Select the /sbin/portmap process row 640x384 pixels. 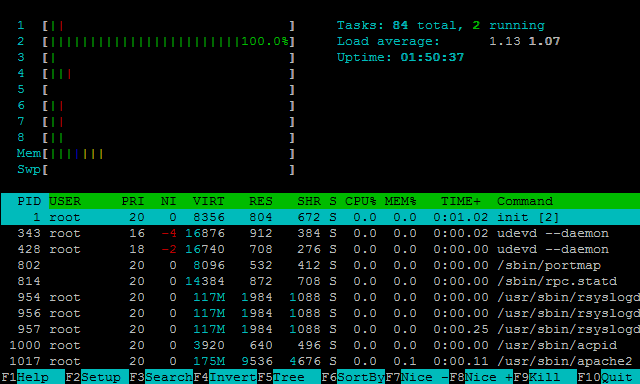(x=320, y=265)
